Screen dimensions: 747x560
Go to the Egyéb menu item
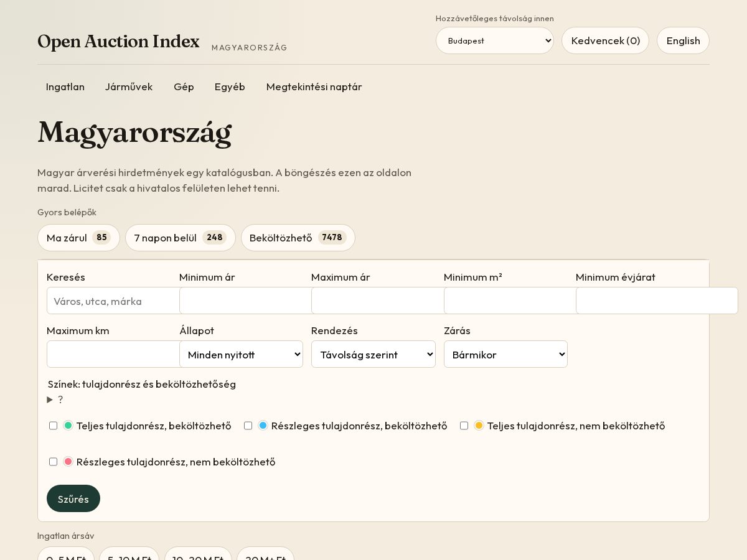[x=230, y=86]
